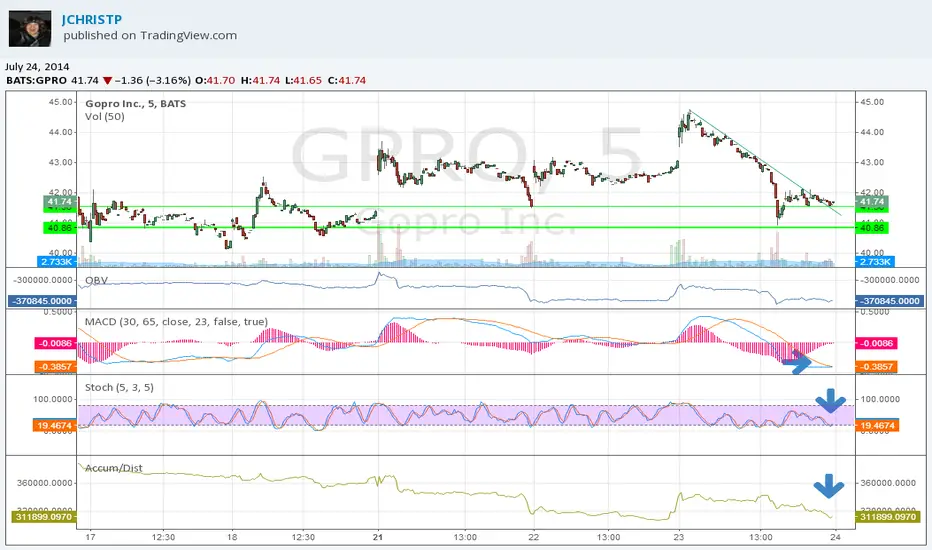Click the '18' date on the time axis
This screenshot has width=932, height=550.
pos(232,537)
